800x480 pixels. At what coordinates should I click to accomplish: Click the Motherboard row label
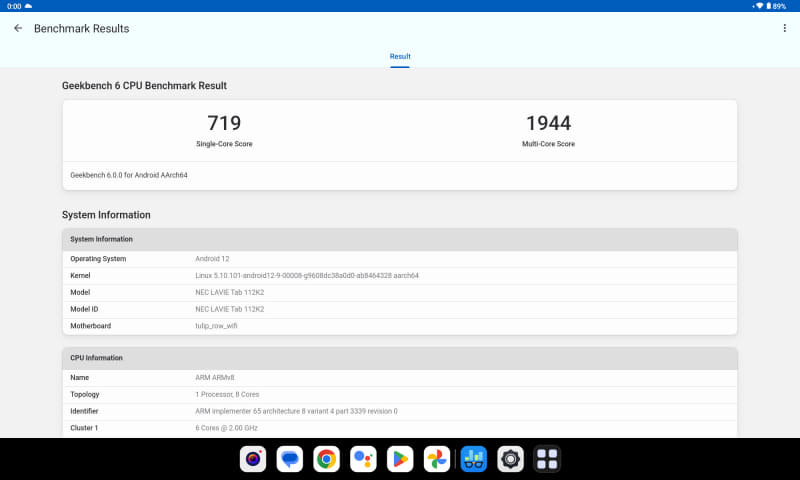pos(90,326)
